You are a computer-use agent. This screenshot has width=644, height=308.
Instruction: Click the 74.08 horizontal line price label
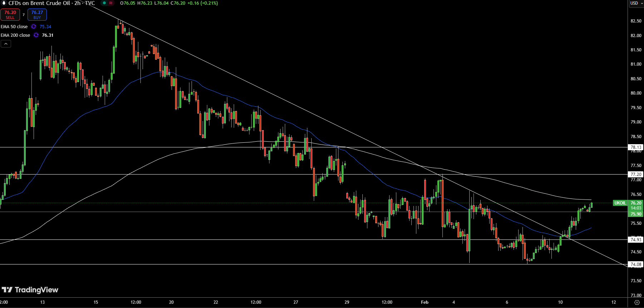pyautogui.click(x=636, y=264)
